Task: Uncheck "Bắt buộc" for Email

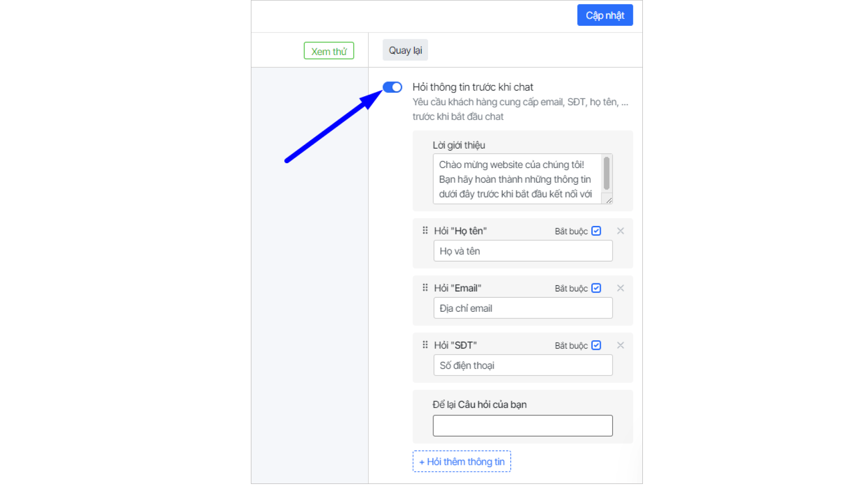Action: (x=596, y=288)
